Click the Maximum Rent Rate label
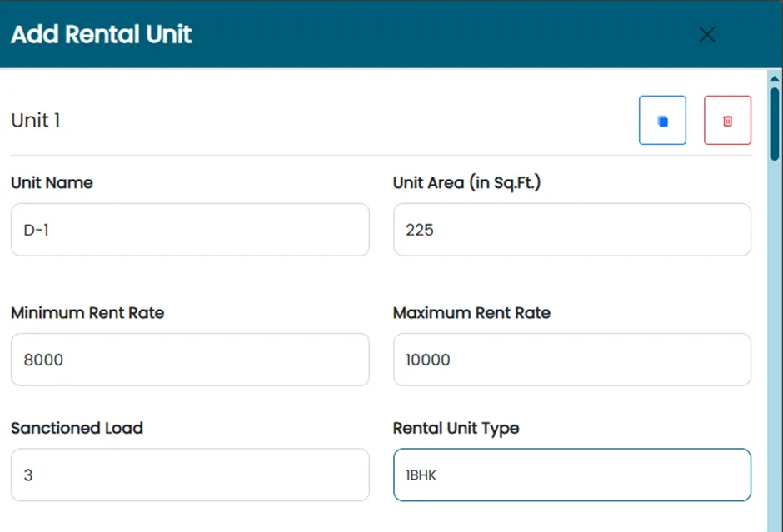The height and width of the screenshot is (532, 783). click(472, 313)
